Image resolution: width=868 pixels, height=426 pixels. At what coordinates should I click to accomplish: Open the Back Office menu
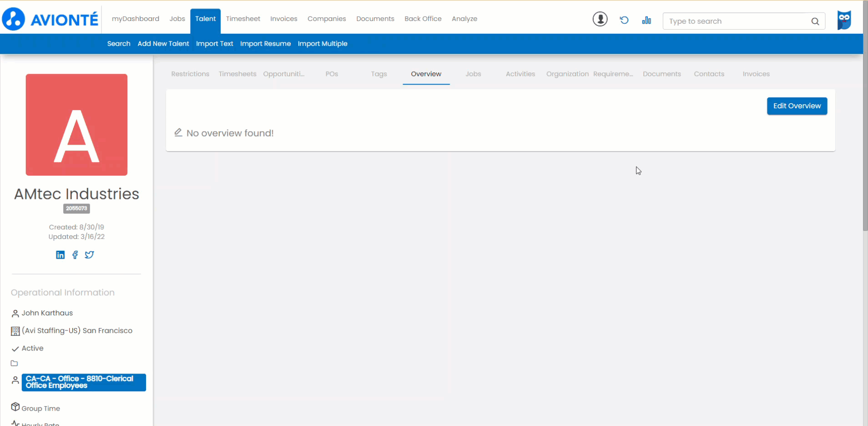click(423, 19)
